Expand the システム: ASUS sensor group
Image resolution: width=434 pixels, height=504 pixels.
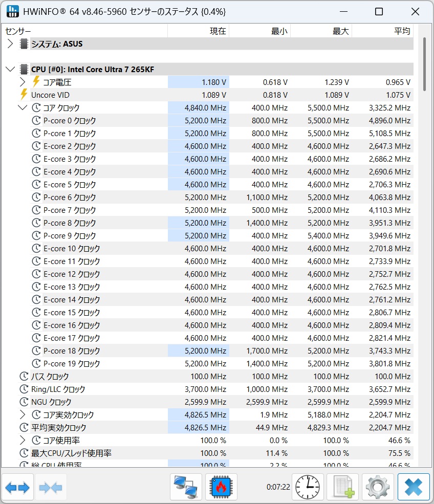(10, 43)
